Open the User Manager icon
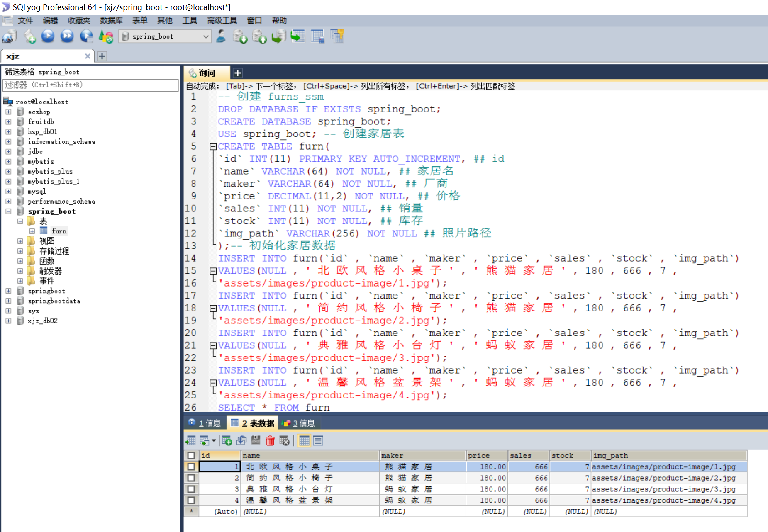The height and width of the screenshot is (532, 768). [221, 36]
